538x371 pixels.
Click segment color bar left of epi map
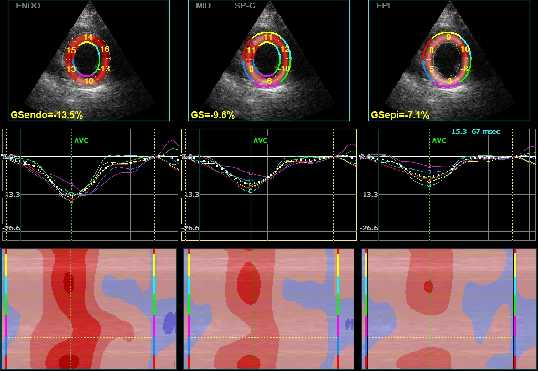pos(366,309)
